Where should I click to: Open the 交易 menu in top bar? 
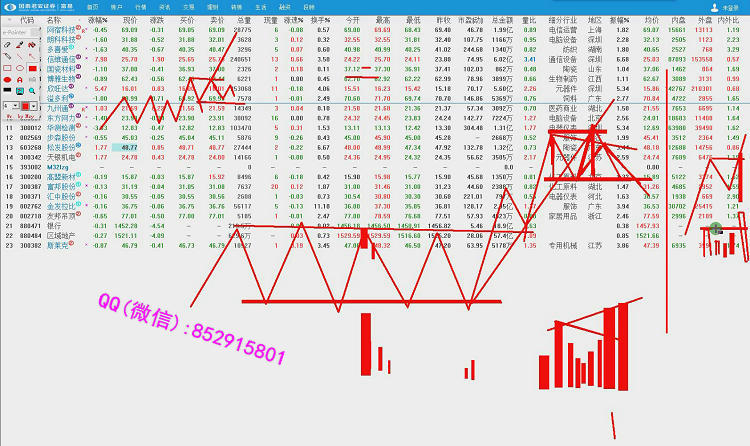pos(190,6)
